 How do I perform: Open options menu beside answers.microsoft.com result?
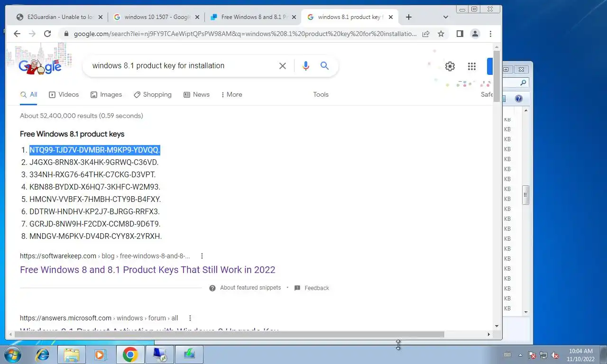click(x=190, y=318)
